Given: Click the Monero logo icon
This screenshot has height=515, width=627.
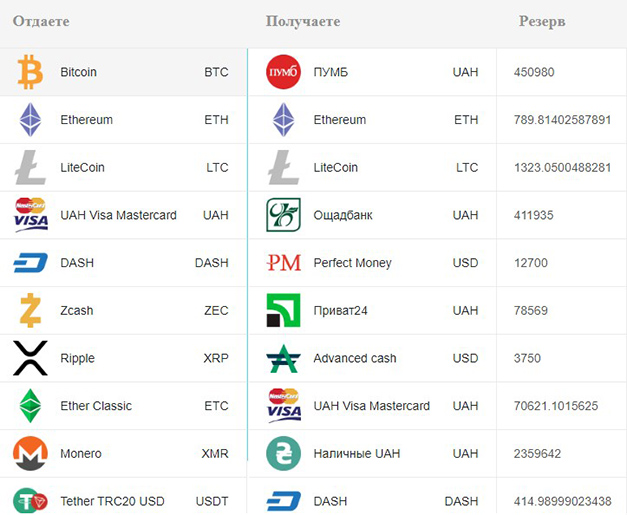Looking at the screenshot, I should pos(30,454).
